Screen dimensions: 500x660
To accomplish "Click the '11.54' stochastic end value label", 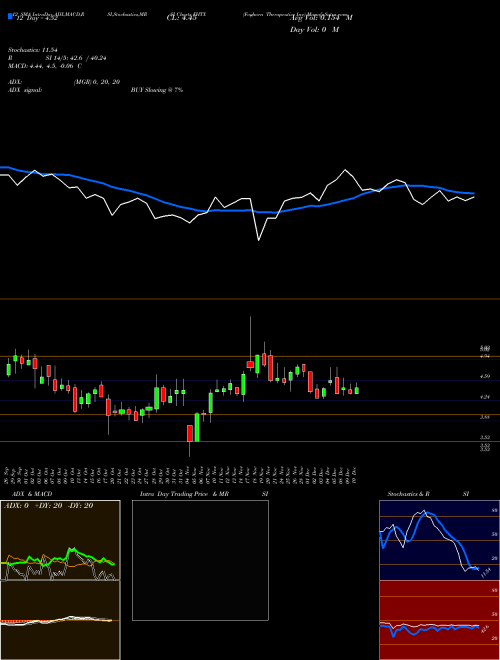I will [x=485, y=572].
